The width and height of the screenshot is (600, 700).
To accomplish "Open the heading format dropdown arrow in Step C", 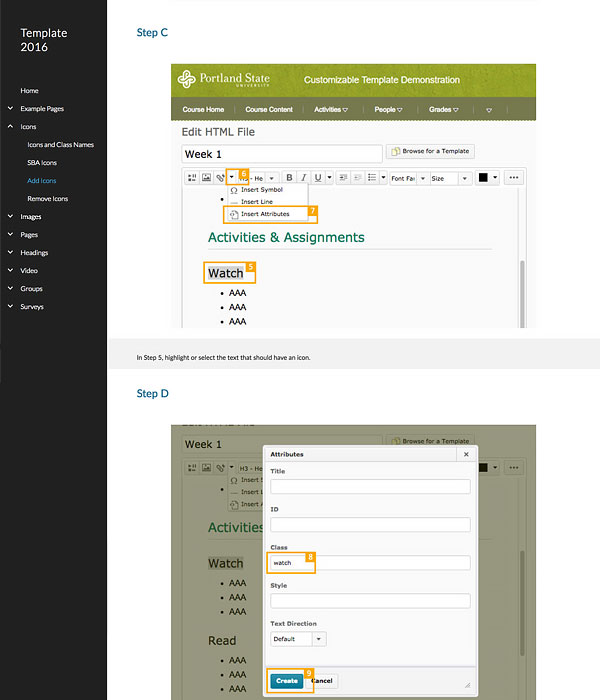I will pos(271,178).
